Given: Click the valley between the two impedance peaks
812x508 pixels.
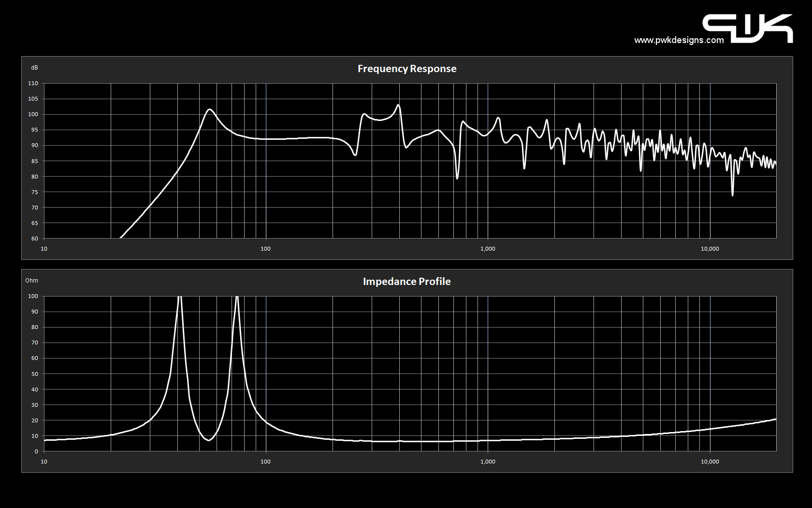Looking at the screenshot, I should point(209,440).
